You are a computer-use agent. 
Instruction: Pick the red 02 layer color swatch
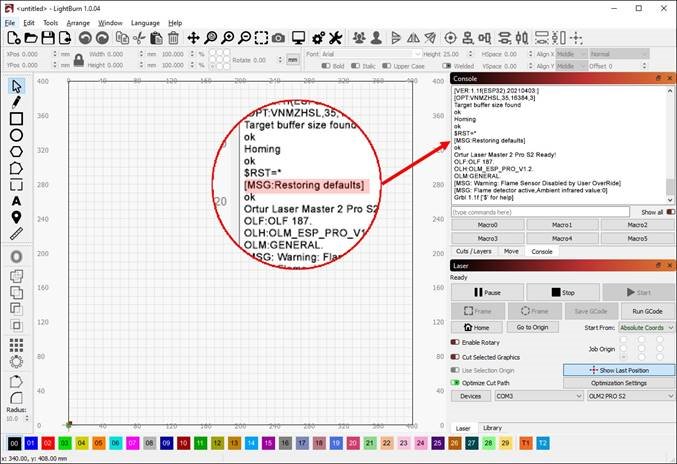pyautogui.click(x=47, y=443)
